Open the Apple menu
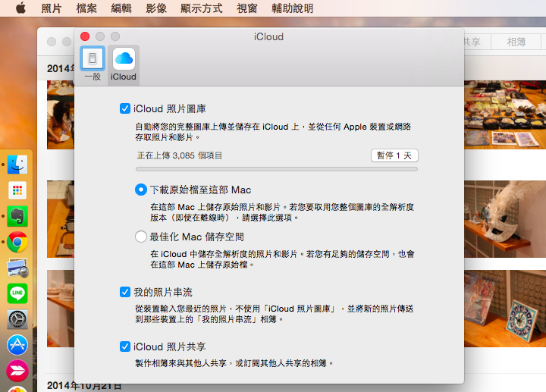The height and width of the screenshot is (392, 546). [21, 8]
